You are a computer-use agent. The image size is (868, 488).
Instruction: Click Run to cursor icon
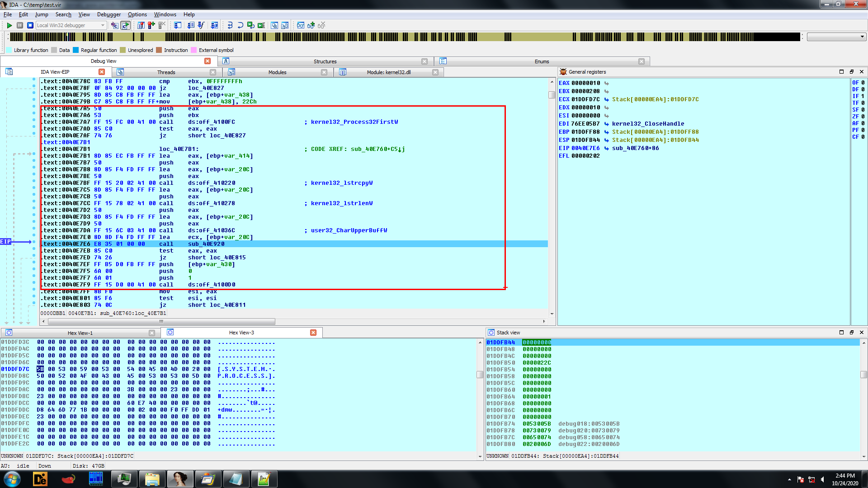tap(261, 25)
